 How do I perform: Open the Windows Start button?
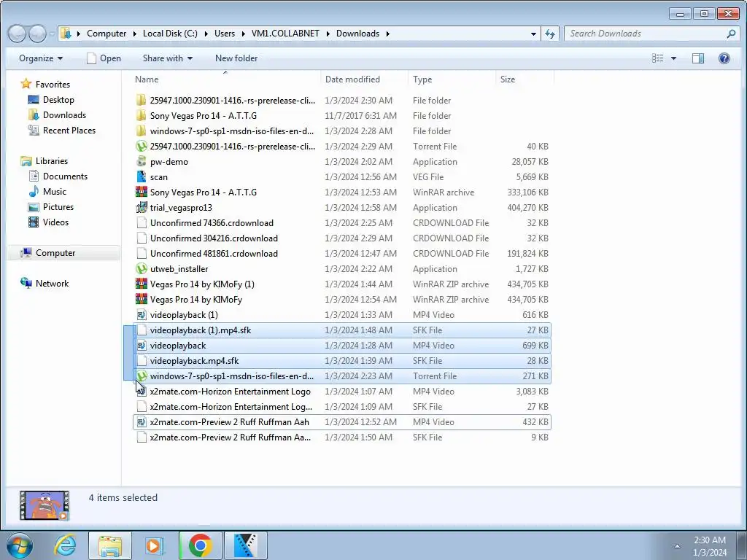[20, 545]
